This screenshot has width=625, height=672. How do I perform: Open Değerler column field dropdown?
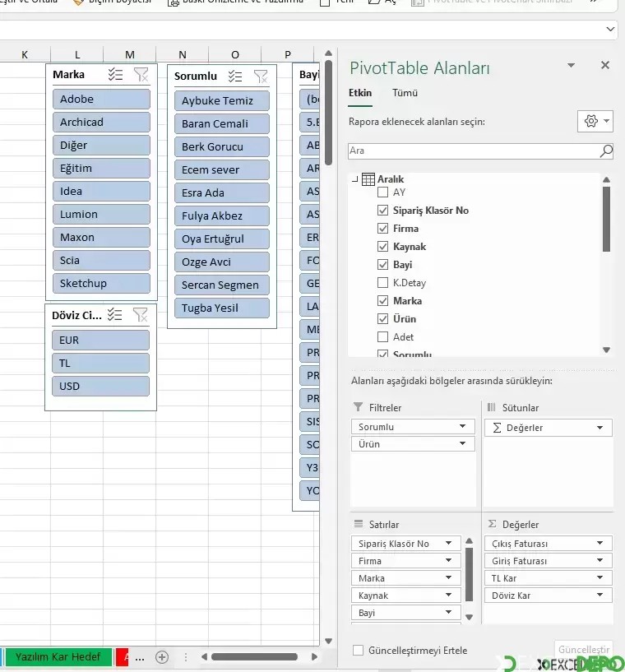click(x=600, y=428)
